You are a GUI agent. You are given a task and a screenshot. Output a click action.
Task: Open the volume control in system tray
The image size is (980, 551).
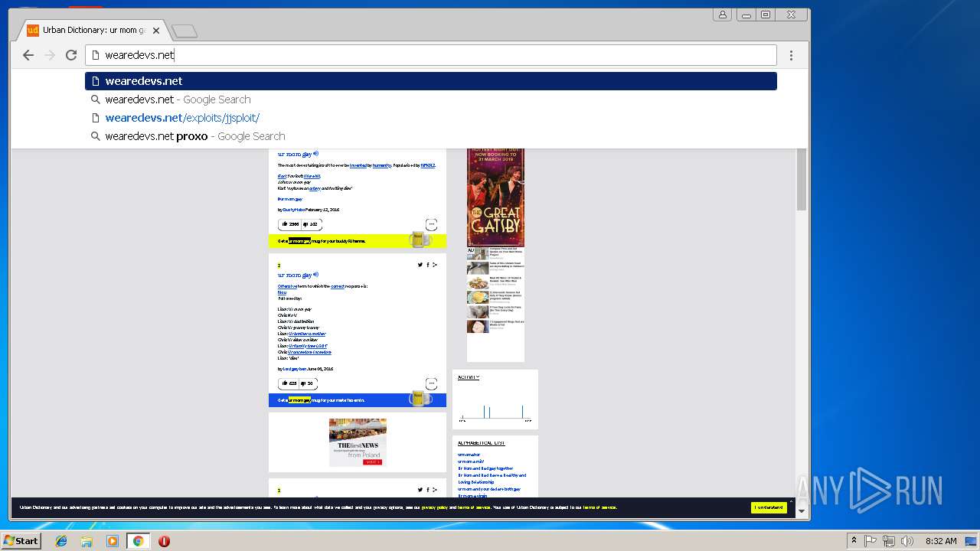(x=907, y=541)
